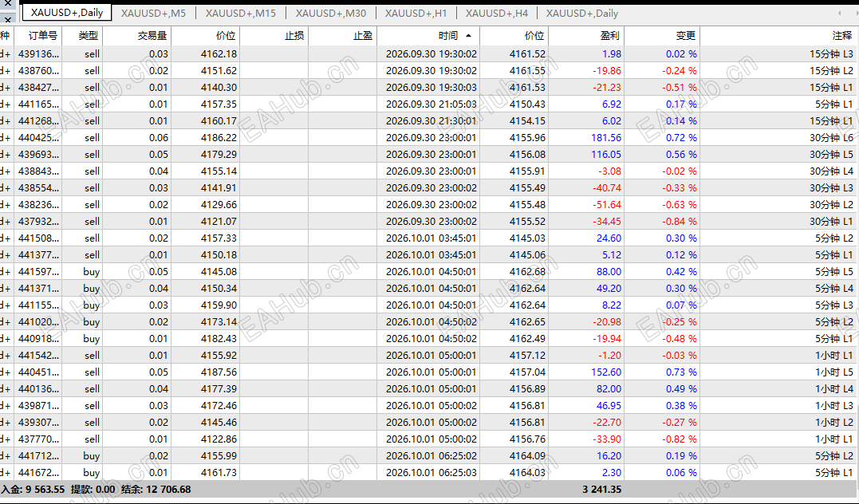Click the close price 4150.43

click(527, 104)
